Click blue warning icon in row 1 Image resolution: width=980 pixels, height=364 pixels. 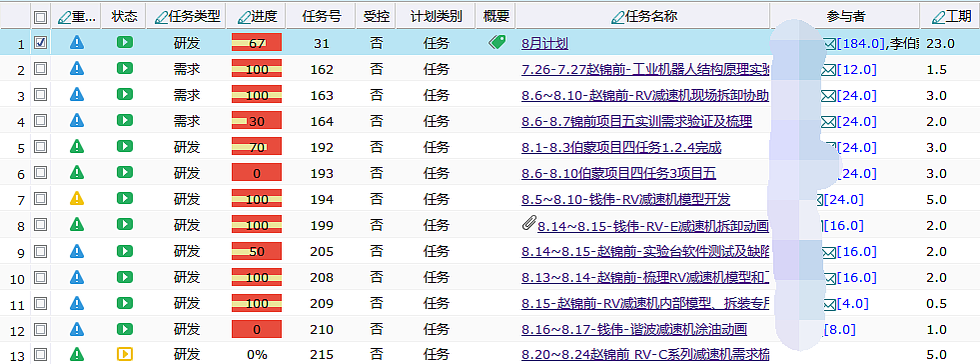coord(76,43)
